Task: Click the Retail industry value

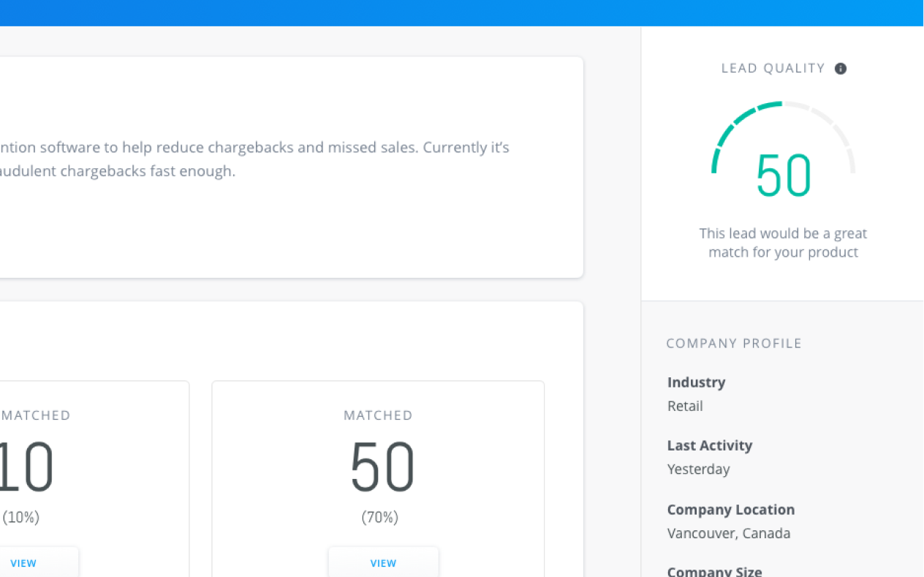Action: click(x=685, y=406)
